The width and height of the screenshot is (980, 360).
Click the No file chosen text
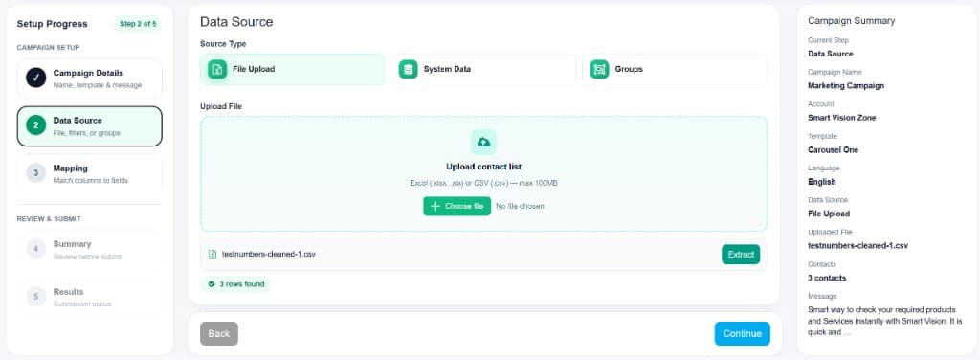click(x=520, y=206)
